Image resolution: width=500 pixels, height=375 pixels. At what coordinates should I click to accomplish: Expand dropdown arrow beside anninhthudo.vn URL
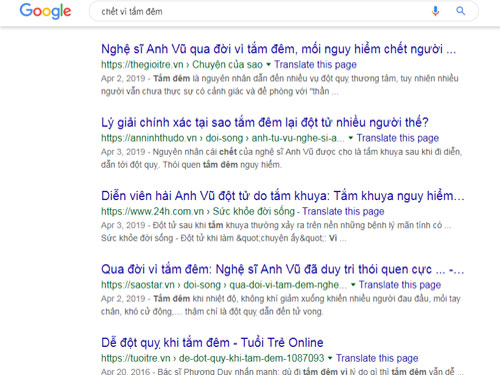(x=351, y=138)
